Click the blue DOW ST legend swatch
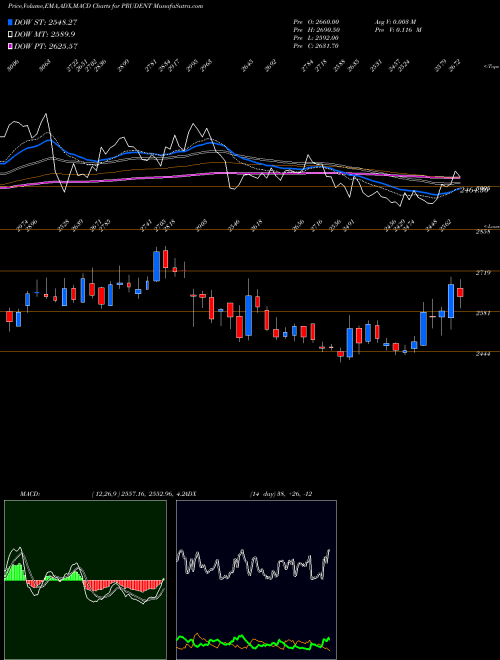The image size is (500, 660). (10, 22)
